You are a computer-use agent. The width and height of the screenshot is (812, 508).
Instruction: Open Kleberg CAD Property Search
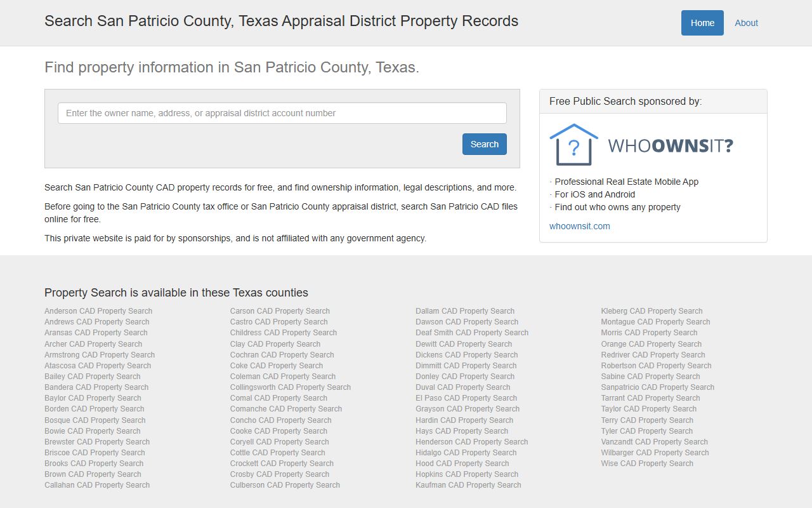point(652,311)
